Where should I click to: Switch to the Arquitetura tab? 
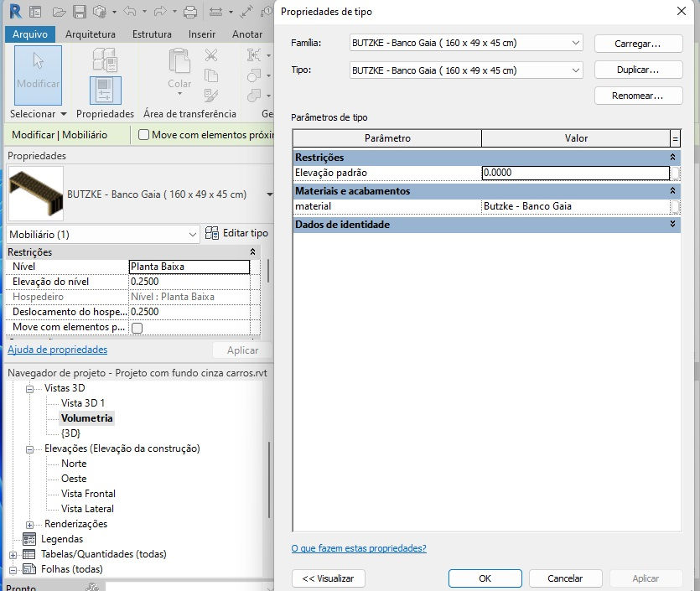[x=91, y=34]
